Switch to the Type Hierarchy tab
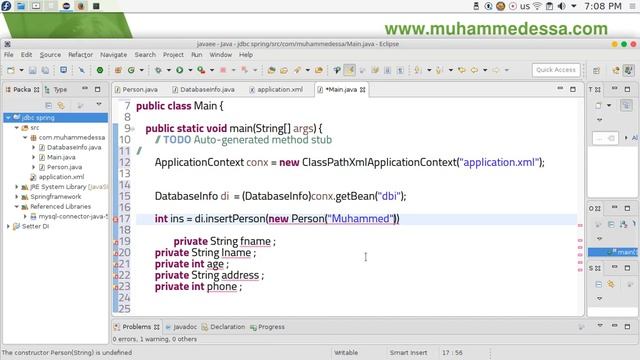 coord(56,89)
